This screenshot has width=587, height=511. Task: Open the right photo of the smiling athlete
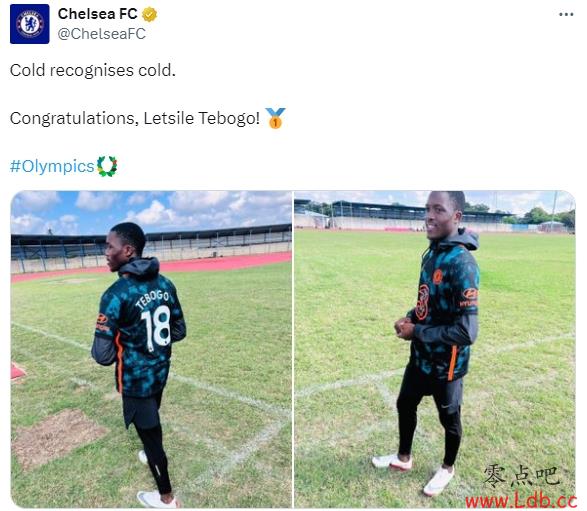coord(435,349)
